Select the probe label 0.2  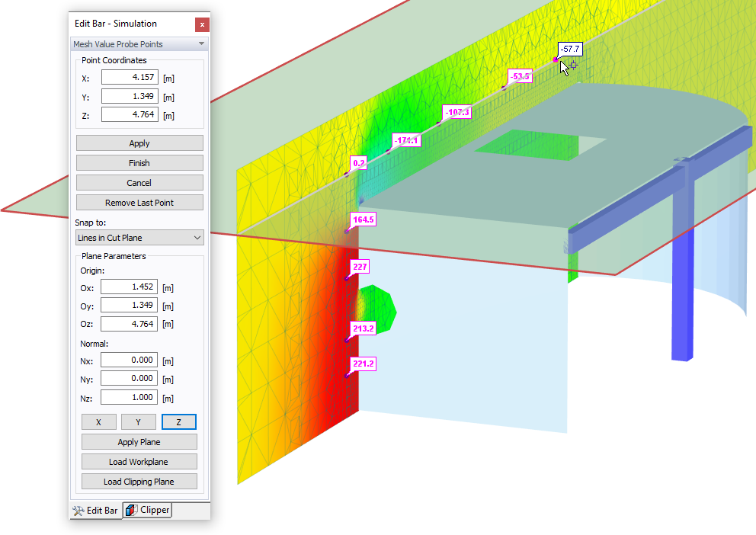pos(359,163)
